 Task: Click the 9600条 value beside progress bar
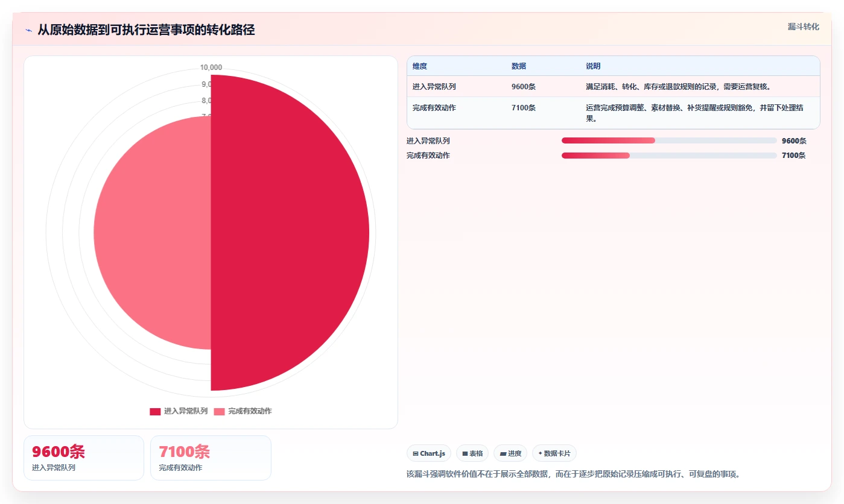pos(794,141)
